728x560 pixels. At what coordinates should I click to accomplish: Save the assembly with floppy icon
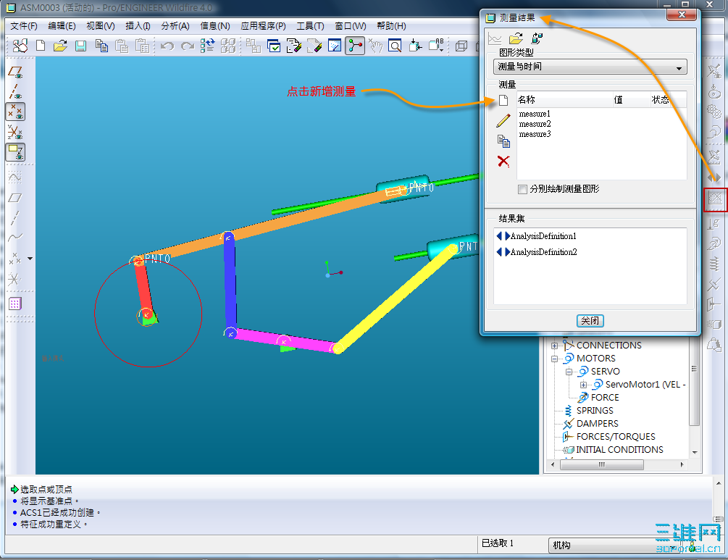tap(81, 46)
